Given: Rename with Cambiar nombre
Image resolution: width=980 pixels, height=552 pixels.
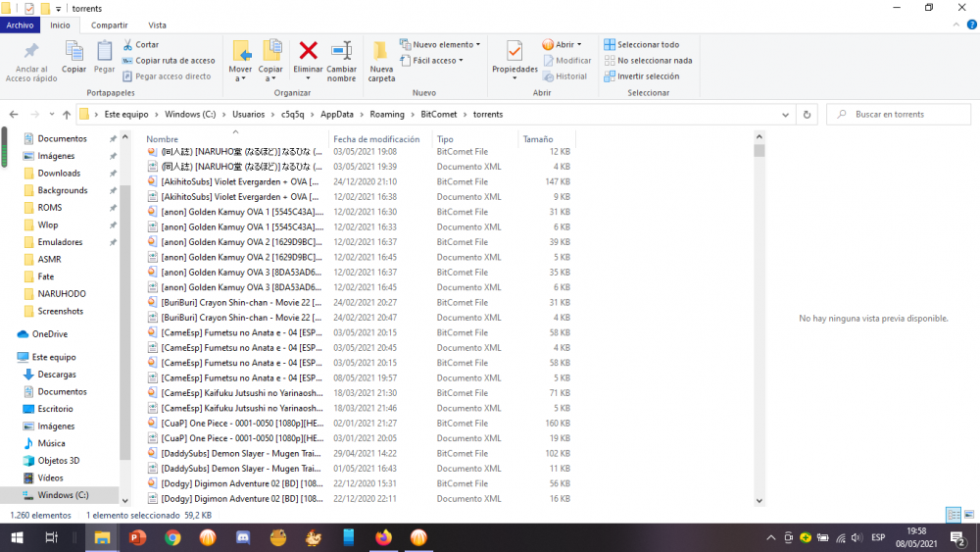Looking at the screenshot, I should pyautogui.click(x=341, y=62).
